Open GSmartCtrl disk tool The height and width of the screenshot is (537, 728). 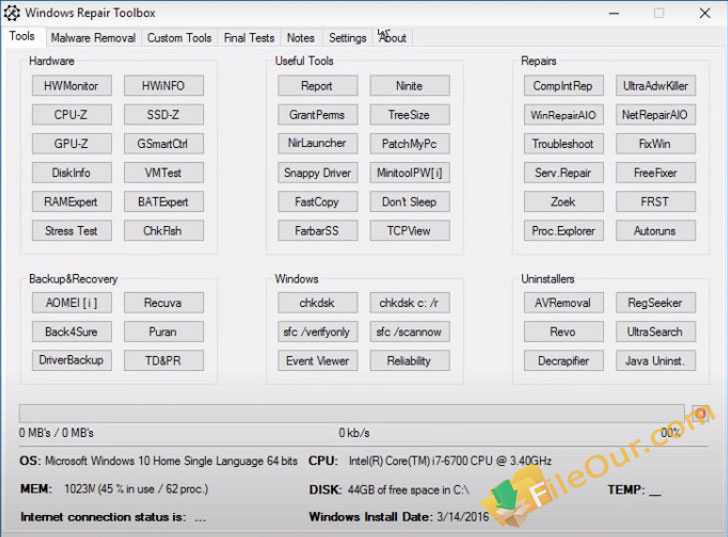(163, 144)
